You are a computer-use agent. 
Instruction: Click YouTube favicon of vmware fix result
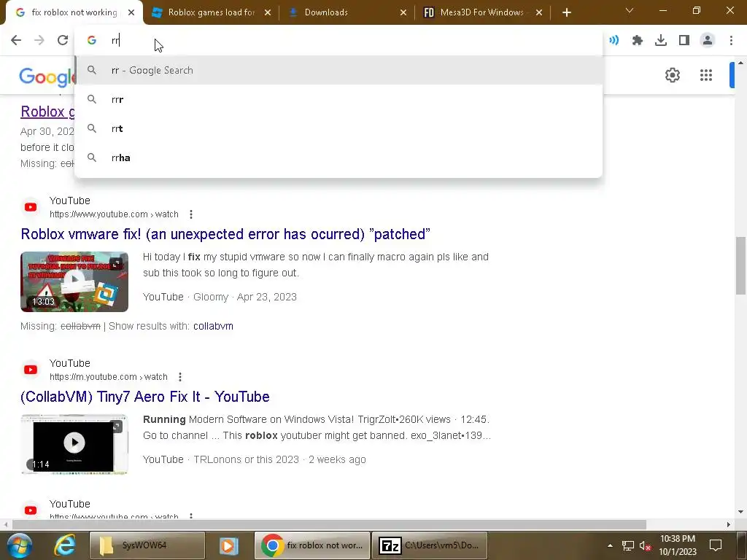pos(31,207)
